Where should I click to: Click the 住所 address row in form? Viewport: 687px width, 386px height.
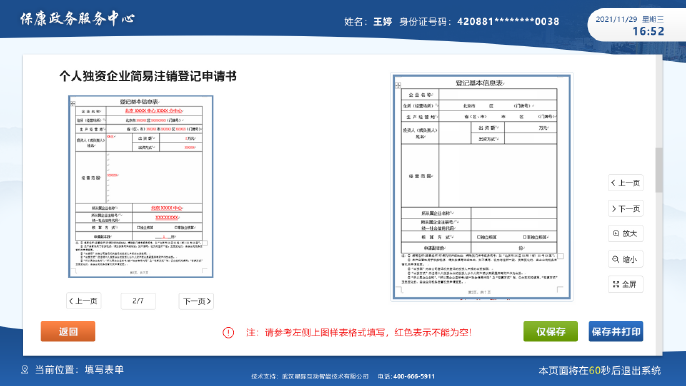click(479, 106)
